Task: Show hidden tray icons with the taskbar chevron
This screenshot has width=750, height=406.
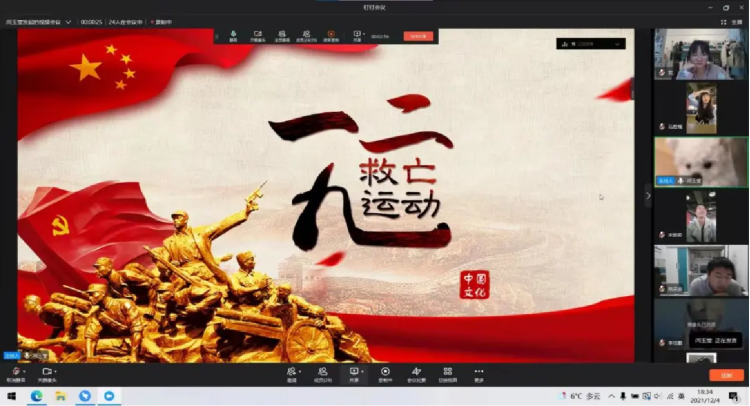Action: click(611, 396)
